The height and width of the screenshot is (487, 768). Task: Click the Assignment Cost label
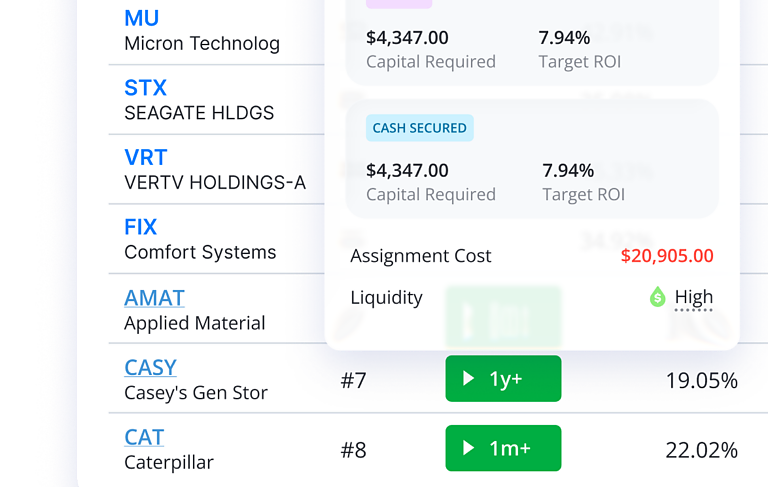click(x=421, y=256)
